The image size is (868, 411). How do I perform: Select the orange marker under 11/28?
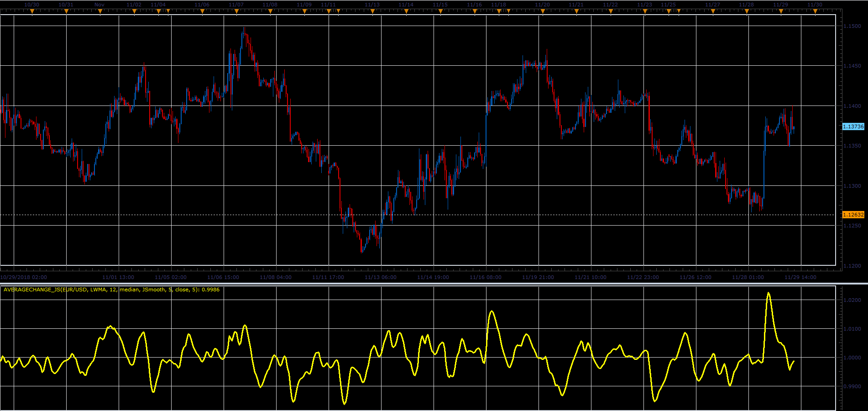747,12
